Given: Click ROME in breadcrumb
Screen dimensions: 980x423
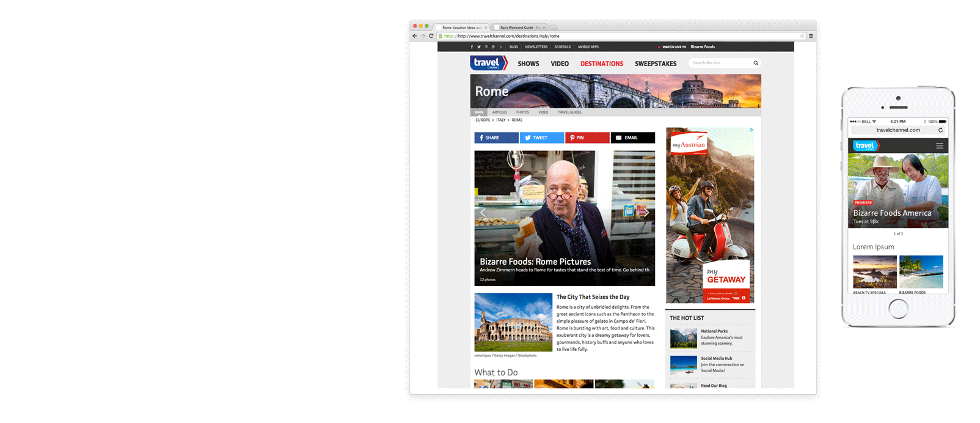Looking at the screenshot, I should 517,120.
